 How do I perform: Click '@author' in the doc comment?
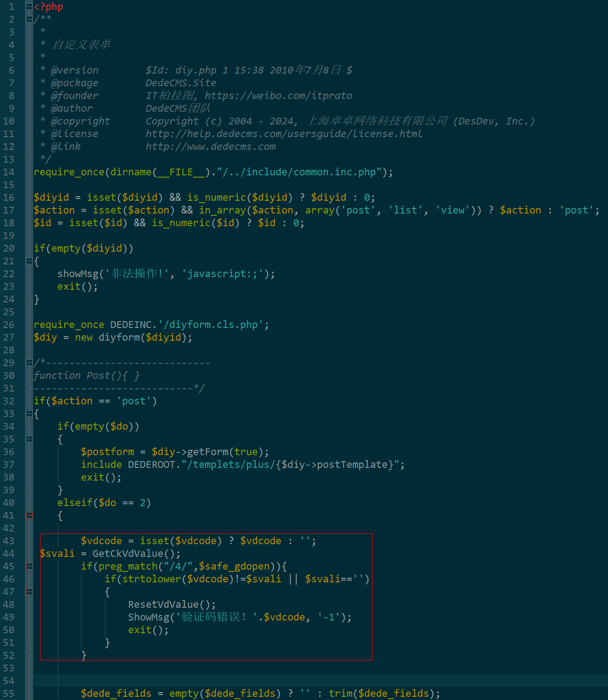[72, 109]
